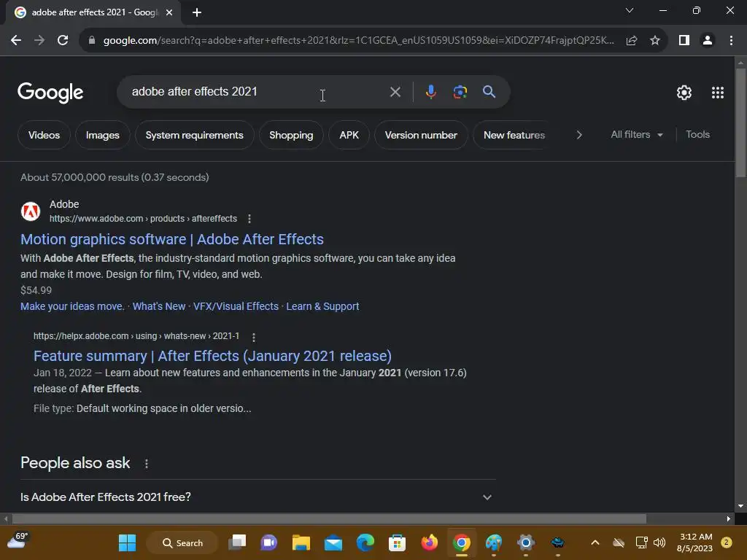The image size is (747, 560).
Task: Go back to the previous page
Action: [x=16, y=41]
